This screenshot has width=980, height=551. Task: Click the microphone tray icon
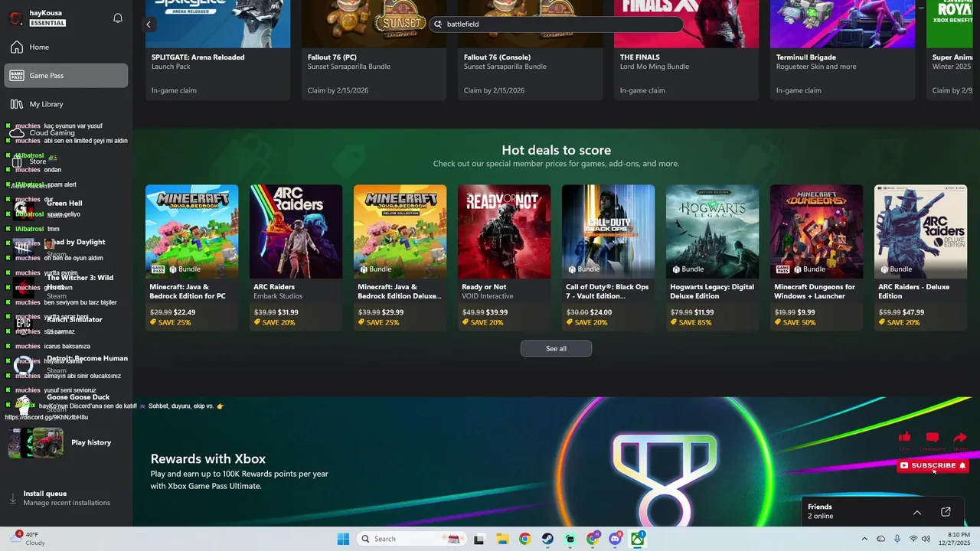(x=897, y=539)
